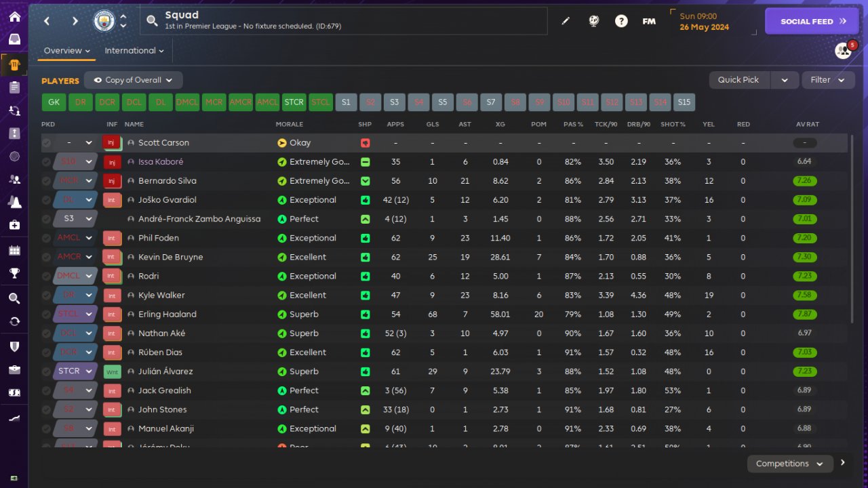868x488 pixels.
Task: Click the Social Feed button
Action: click(x=812, y=21)
